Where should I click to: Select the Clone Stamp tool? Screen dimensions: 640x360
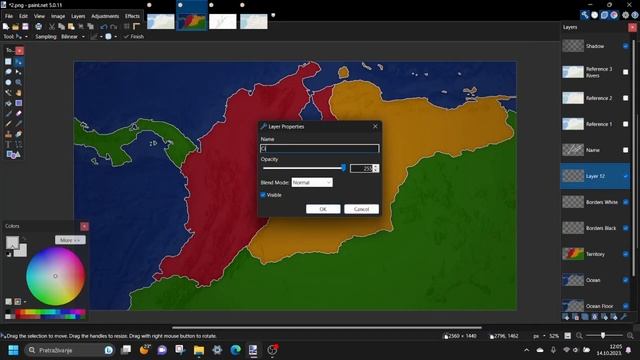[8, 134]
